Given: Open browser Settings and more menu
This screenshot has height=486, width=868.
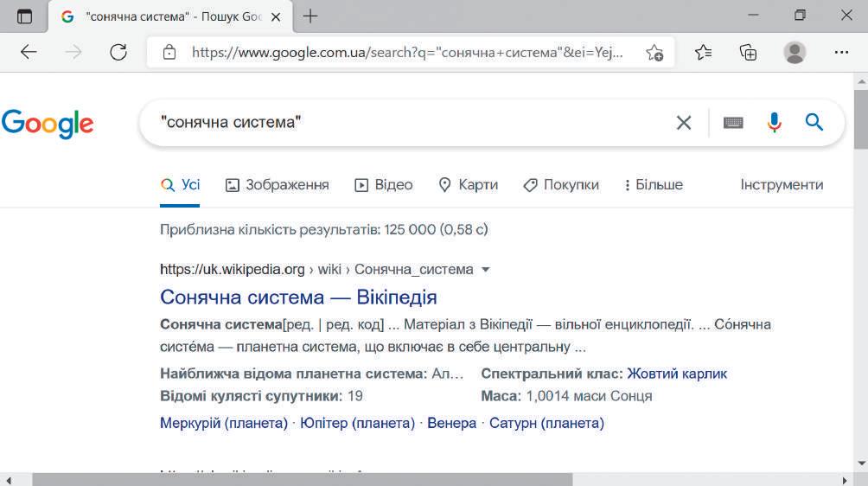Looking at the screenshot, I should tap(841, 53).
